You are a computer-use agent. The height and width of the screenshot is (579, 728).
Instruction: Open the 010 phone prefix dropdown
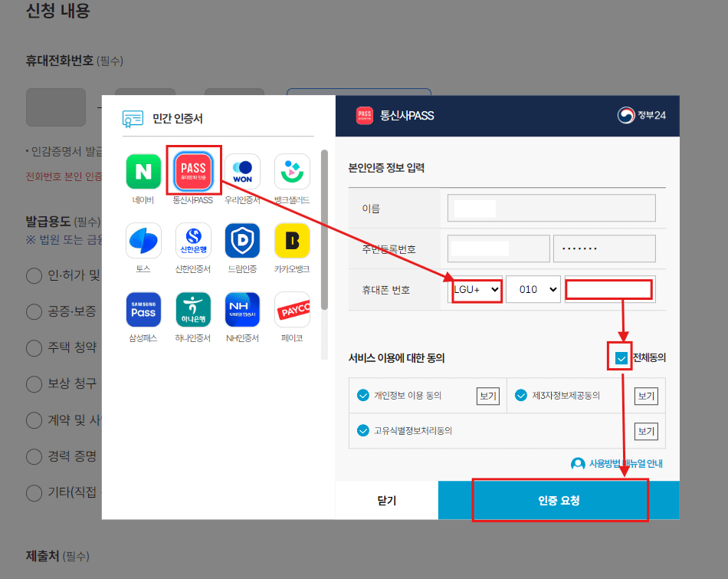point(533,290)
